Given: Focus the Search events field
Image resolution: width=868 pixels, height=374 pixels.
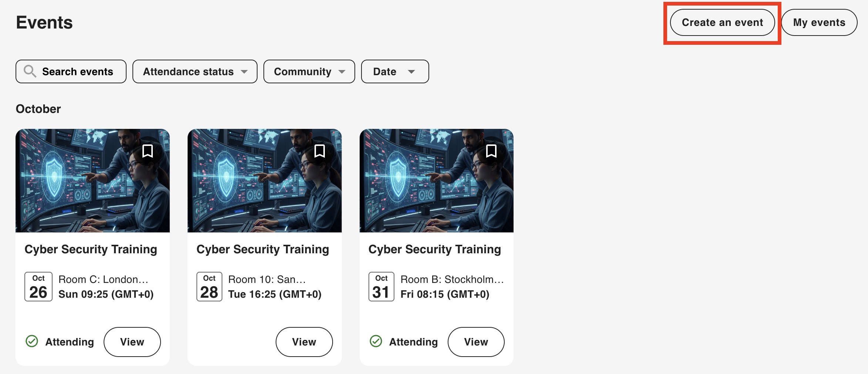Looking at the screenshot, I should (77, 71).
